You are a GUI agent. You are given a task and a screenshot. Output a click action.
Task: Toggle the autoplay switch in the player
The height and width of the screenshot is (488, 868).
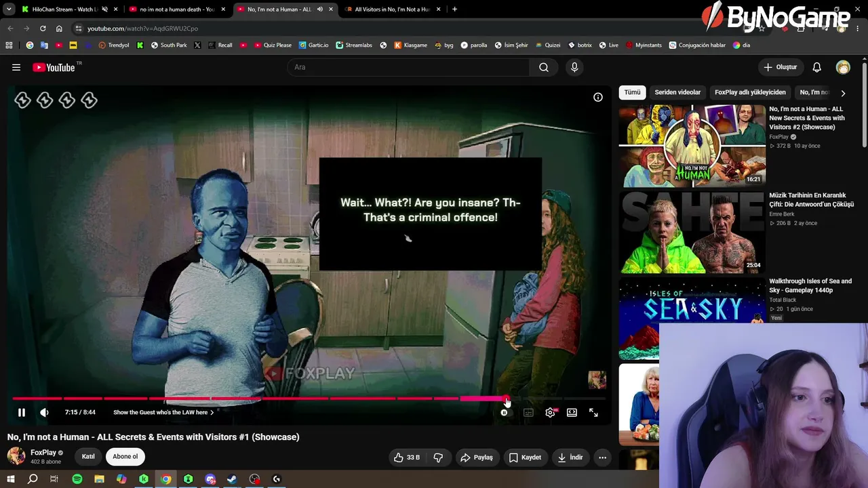tap(504, 412)
